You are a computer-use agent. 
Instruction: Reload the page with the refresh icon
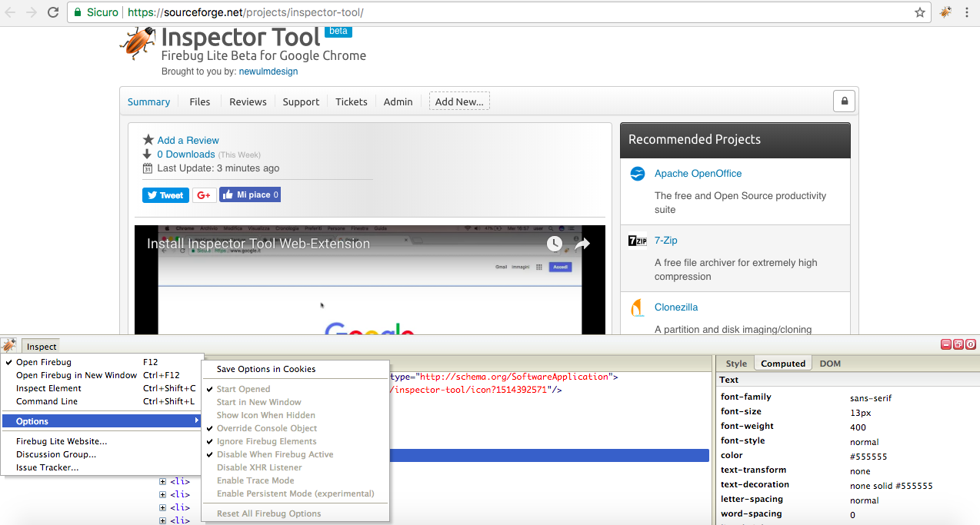(x=52, y=12)
